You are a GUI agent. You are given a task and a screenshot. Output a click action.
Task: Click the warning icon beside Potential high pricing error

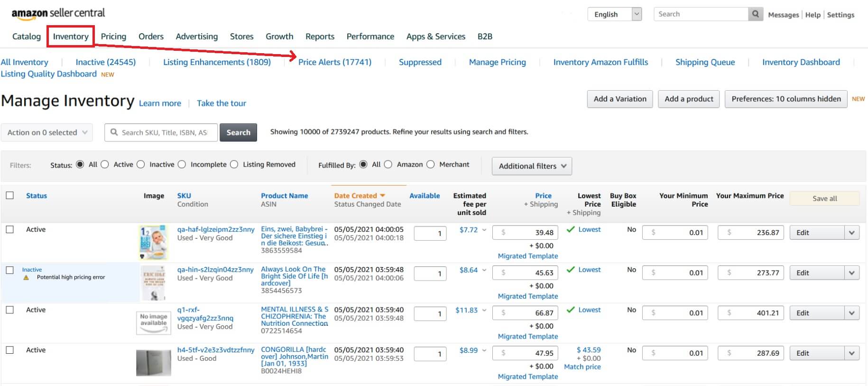pyautogui.click(x=26, y=277)
